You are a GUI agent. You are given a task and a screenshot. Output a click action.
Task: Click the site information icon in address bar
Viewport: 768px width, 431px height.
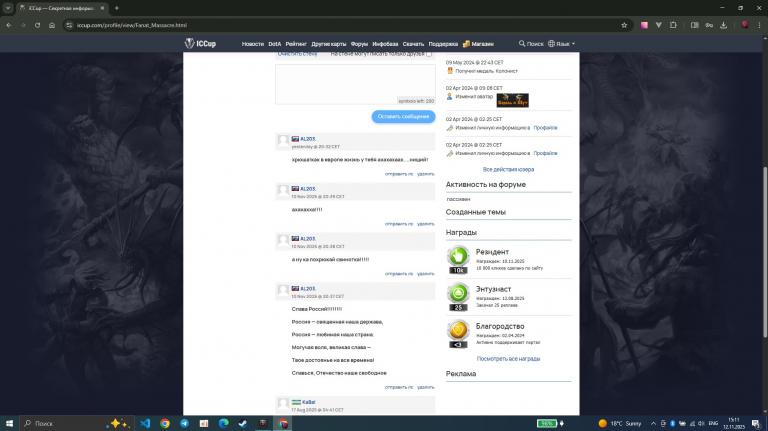[x=70, y=25]
